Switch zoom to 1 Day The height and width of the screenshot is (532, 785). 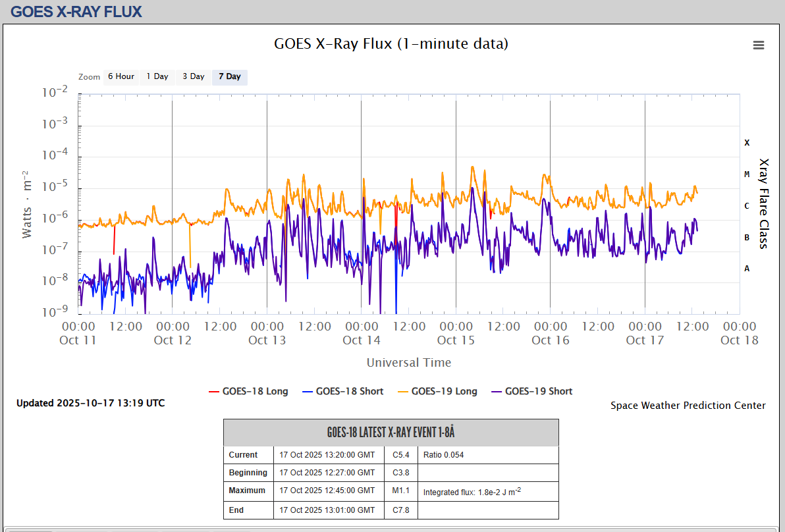(x=157, y=76)
